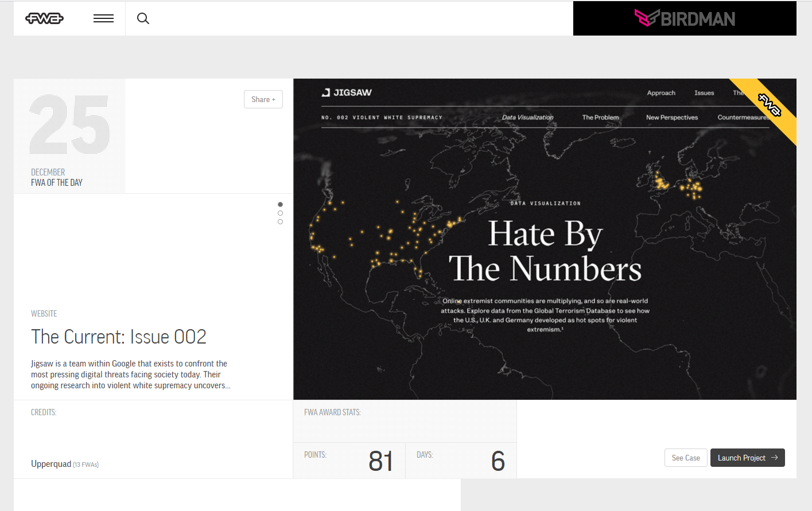
Task: Click the arrow icon in Launch Project
Action: (775, 458)
